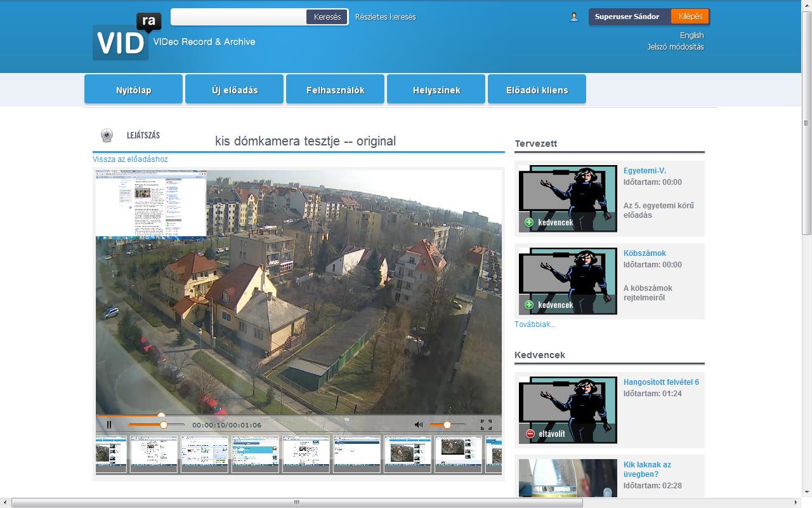Open the Egyetemi-V. lecture thumbnail

coord(568,199)
